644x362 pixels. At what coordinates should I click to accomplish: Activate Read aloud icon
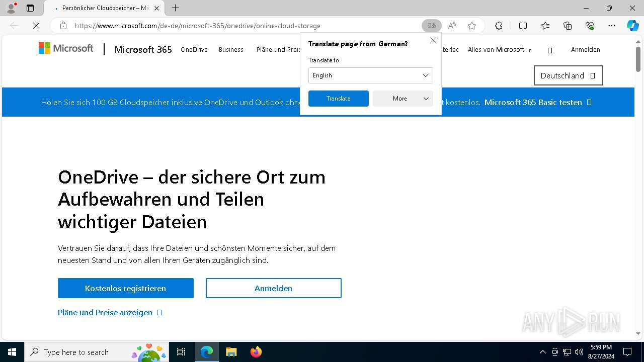[x=452, y=26]
